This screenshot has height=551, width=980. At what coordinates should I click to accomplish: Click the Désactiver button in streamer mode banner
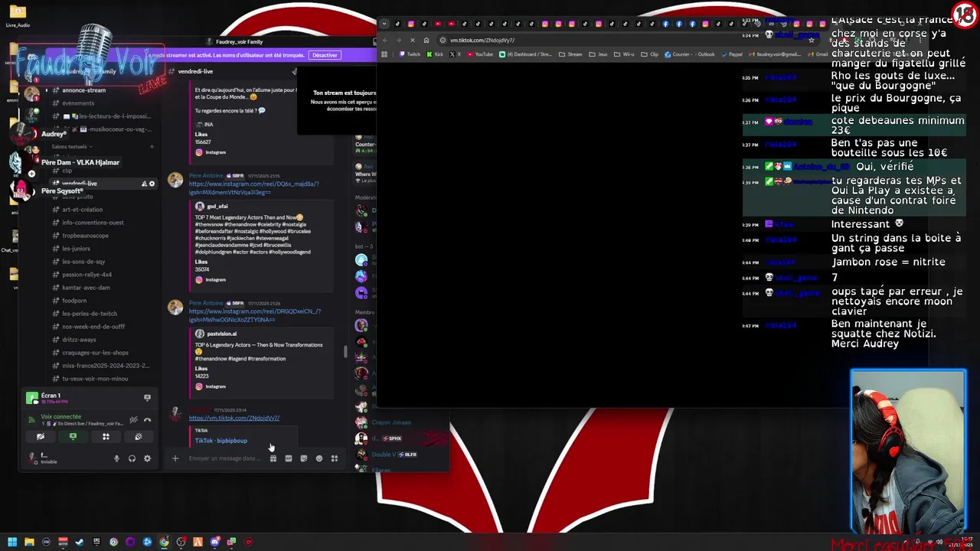(325, 55)
